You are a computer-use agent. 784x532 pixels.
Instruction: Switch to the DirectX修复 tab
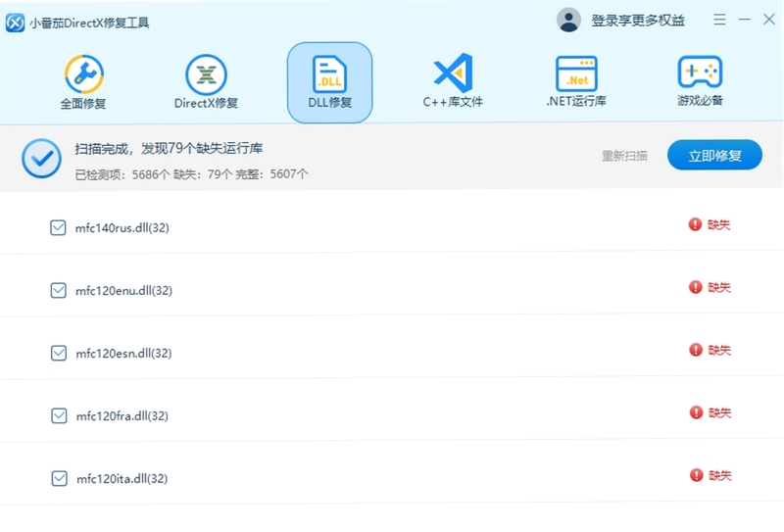click(206, 82)
